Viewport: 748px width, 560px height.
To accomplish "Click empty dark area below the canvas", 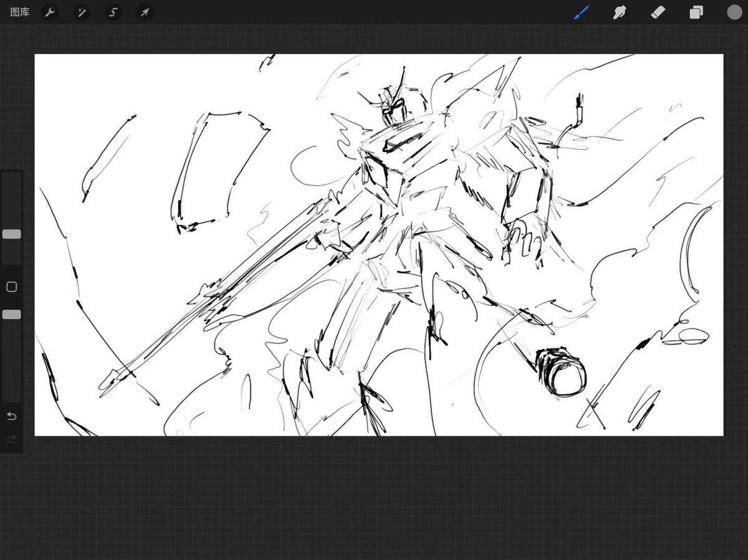I will pos(374,498).
